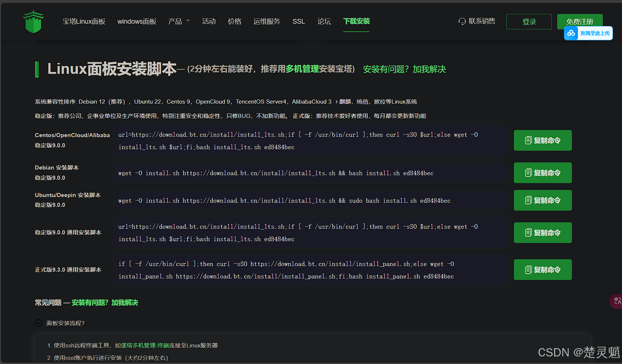Open the windows面板 menu item
Viewport: 622px width, 364px height.
137,21
